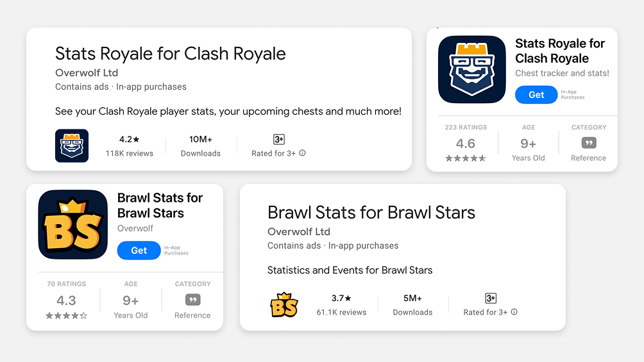Open Overwolf Ltd developer link under Stats Royale

87,72
